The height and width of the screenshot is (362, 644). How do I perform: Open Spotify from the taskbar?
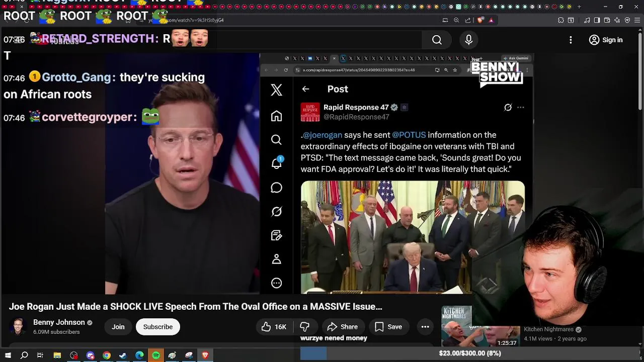click(x=156, y=355)
